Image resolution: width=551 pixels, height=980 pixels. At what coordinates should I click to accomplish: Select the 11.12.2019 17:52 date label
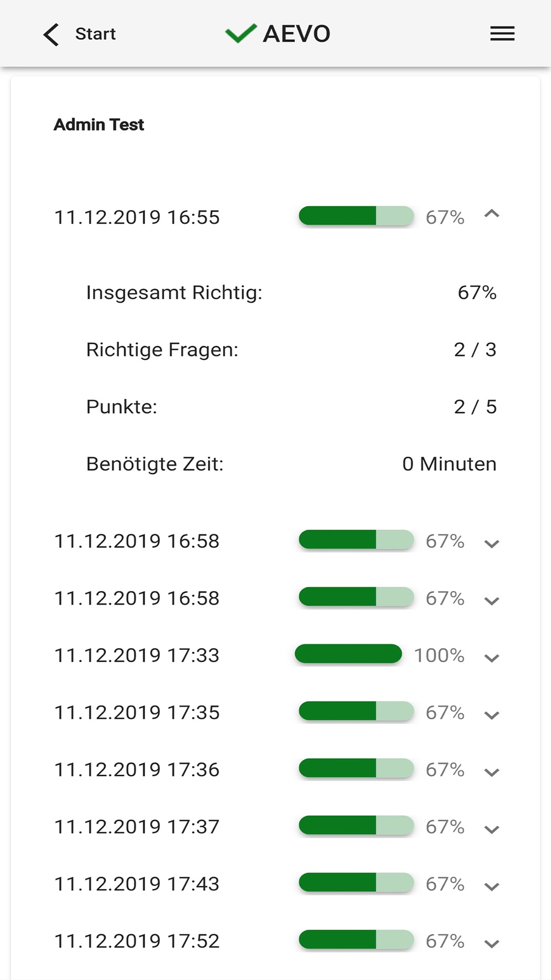coord(137,941)
